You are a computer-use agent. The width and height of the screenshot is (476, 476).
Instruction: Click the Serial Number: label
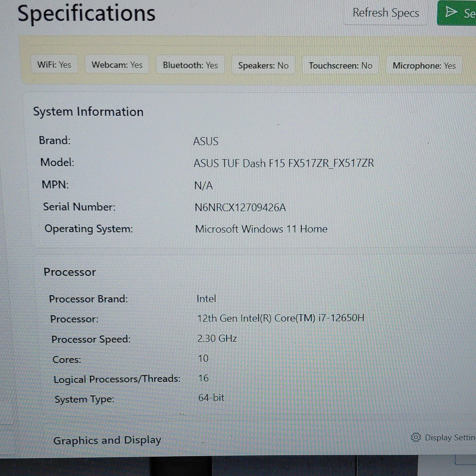[x=79, y=207]
